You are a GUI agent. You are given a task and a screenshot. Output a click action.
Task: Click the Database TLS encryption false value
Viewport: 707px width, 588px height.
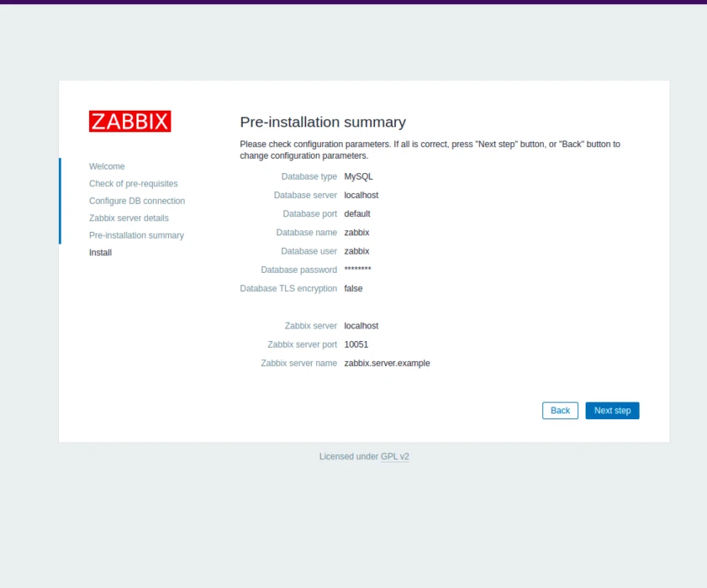(x=353, y=289)
